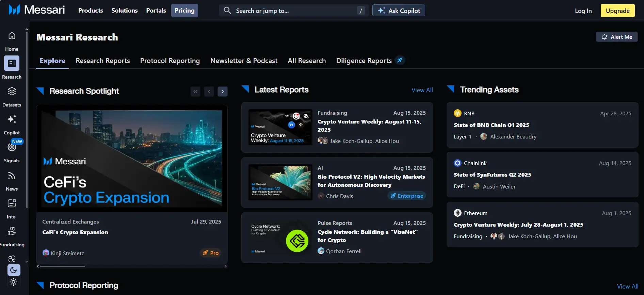Open Fundraising from the sidebar
Image resolution: width=644 pixels, height=295 pixels.
coord(12,231)
